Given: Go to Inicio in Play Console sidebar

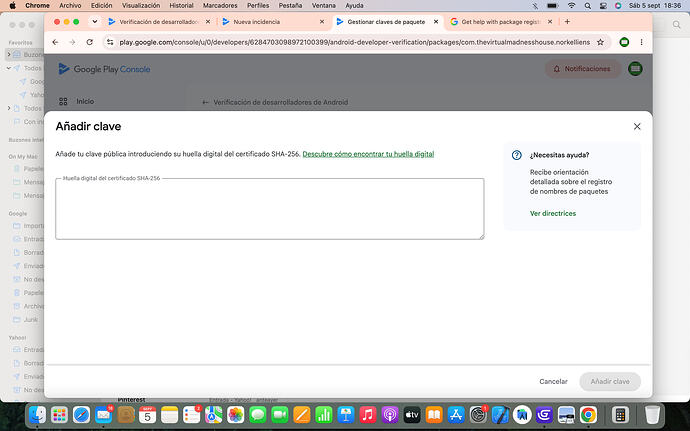Looking at the screenshot, I should click(85, 101).
